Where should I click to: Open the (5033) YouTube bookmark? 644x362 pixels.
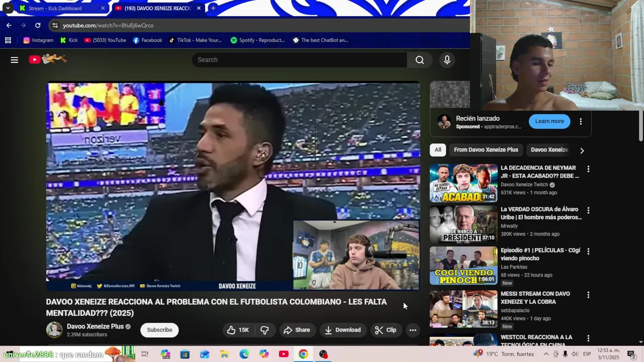point(105,40)
